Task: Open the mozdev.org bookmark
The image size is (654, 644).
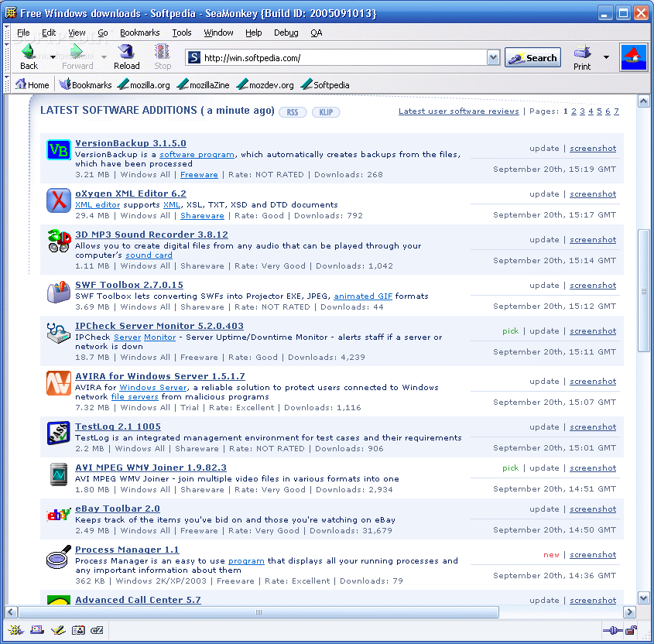Action: coord(265,84)
